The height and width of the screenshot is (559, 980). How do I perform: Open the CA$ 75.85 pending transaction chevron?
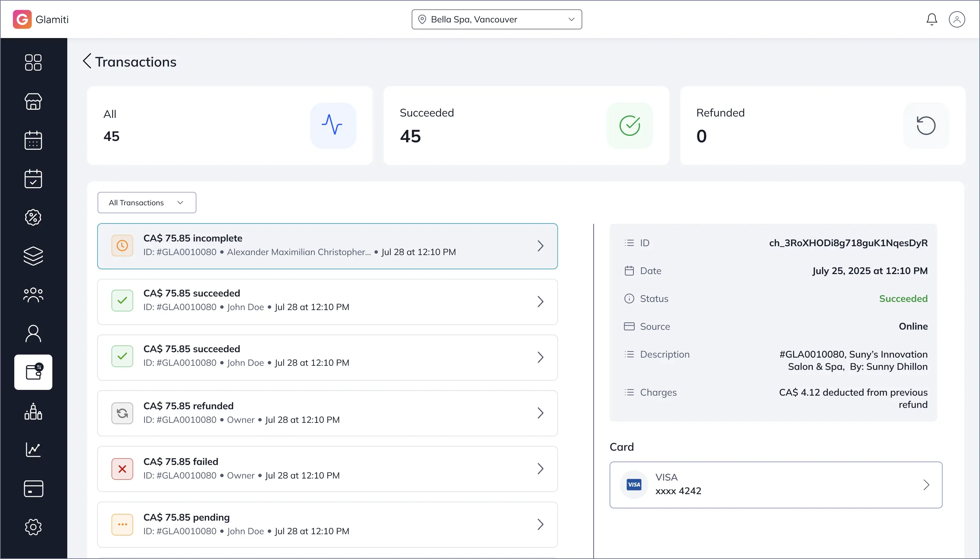[540, 524]
